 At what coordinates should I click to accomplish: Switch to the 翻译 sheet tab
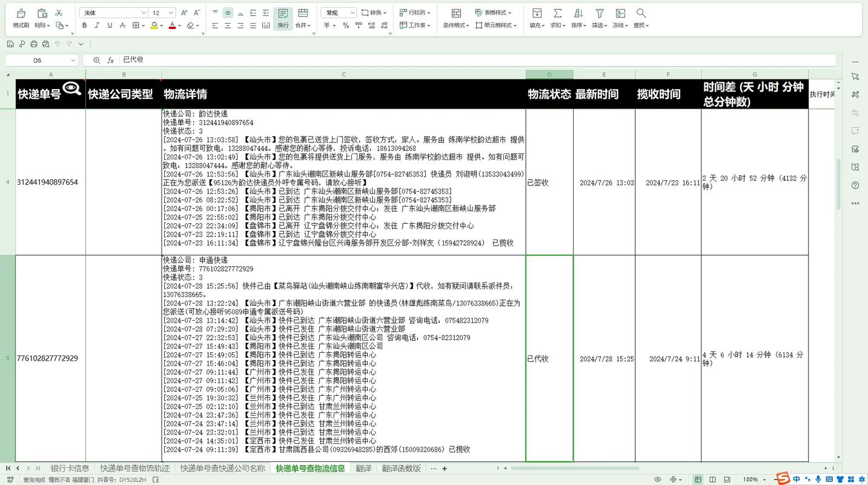click(x=362, y=468)
